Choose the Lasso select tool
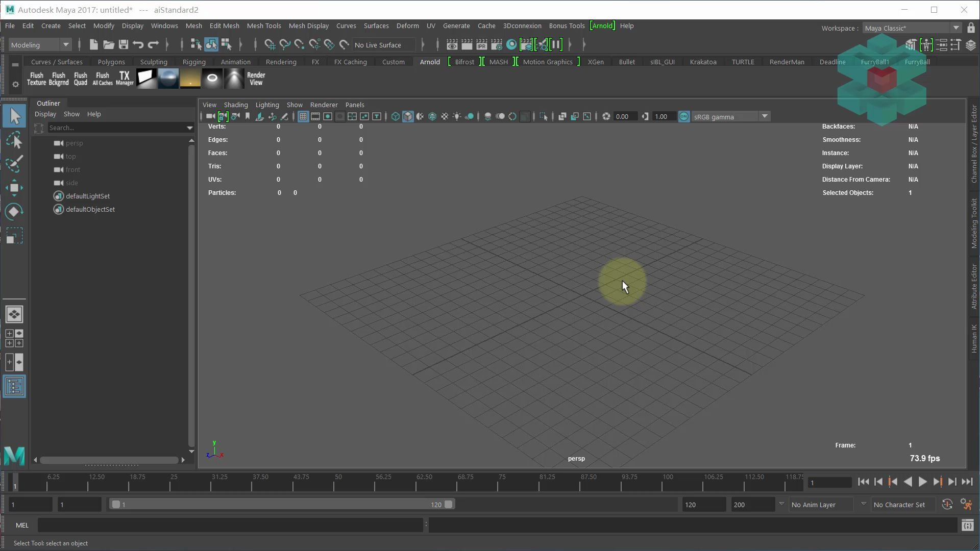This screenshot has height=551, width=980. (14, 140)
